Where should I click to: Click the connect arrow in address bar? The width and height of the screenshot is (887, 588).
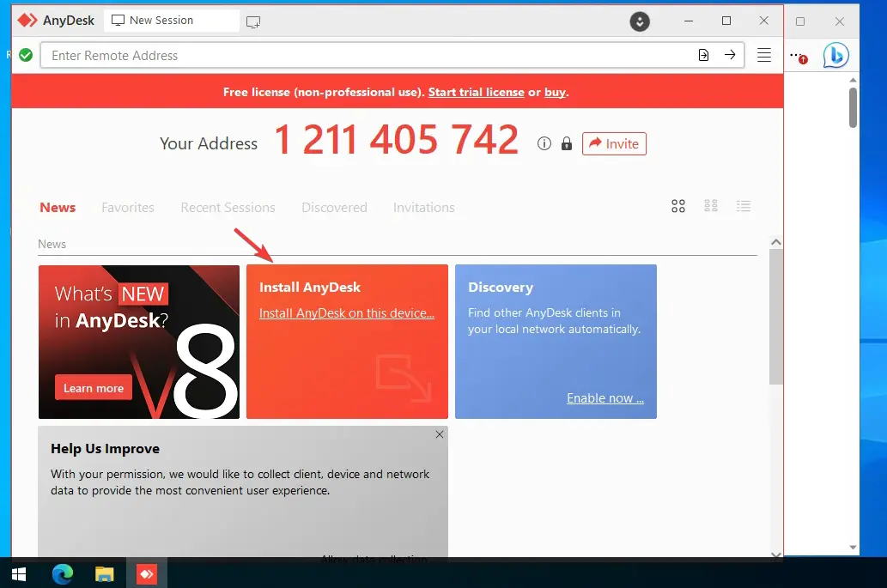click(x=730, y=55)
